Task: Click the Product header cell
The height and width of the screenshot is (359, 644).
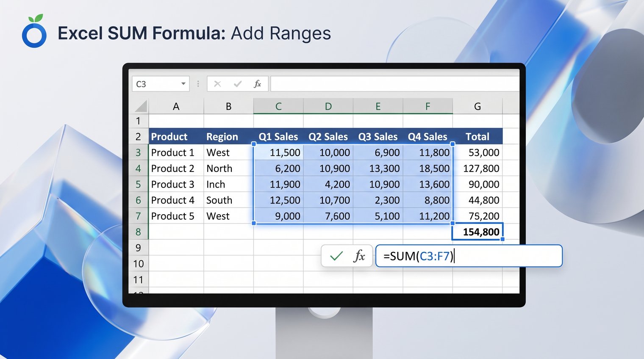Action: tap(176, 136)
